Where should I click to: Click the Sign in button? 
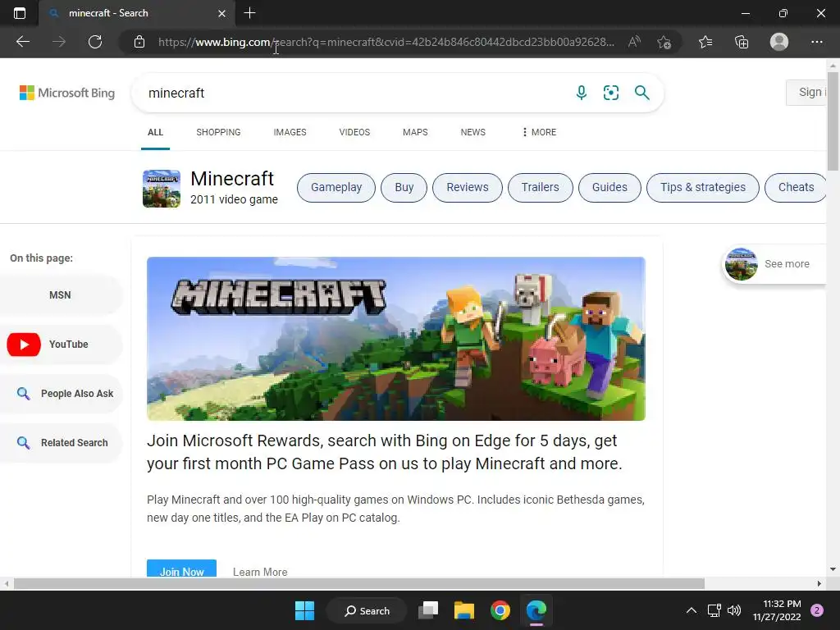pos(806,92)
